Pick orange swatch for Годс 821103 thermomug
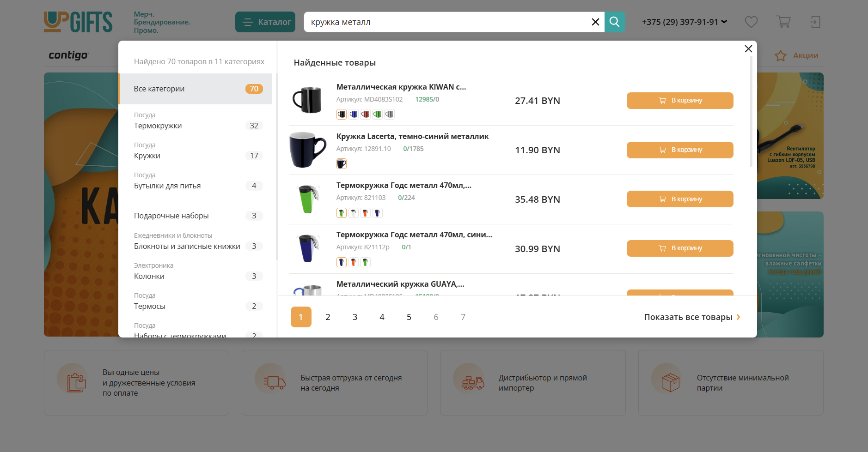 pyautogui.click(x=365, y=213)
